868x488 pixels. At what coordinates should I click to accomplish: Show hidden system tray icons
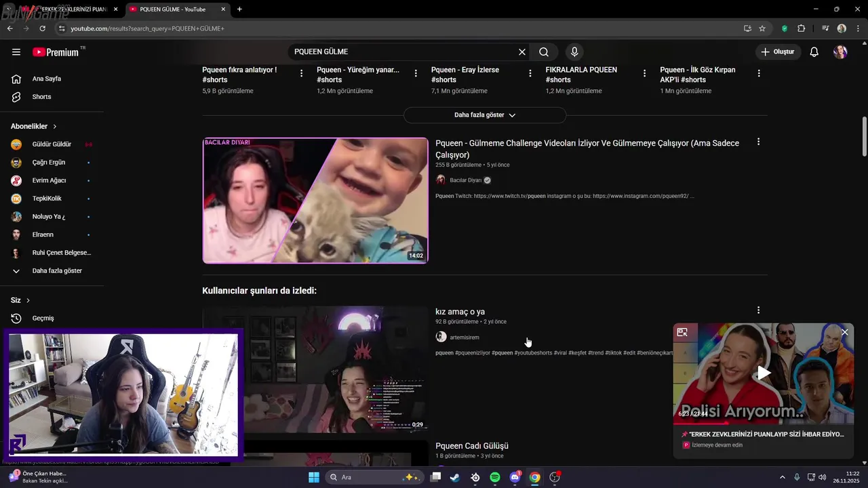coord(782,477)
